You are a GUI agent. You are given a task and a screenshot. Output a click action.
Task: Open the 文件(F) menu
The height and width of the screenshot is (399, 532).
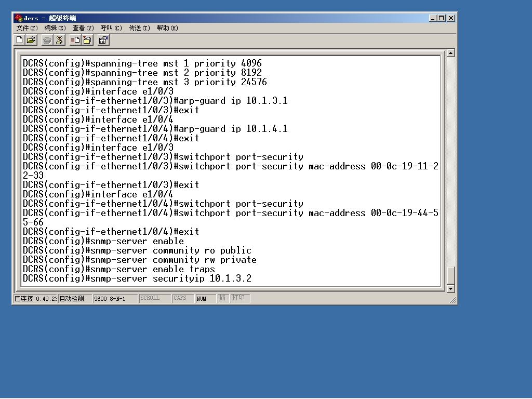tap(27, 28)
